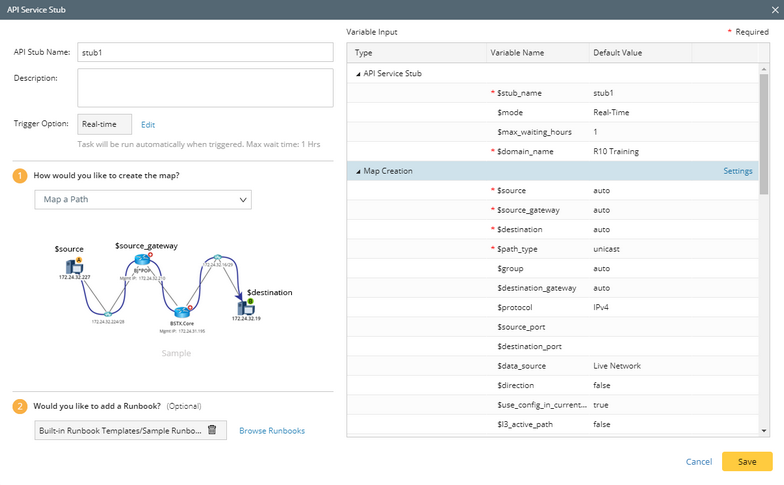Collapse the API Service Stub group

pos(359,73)
